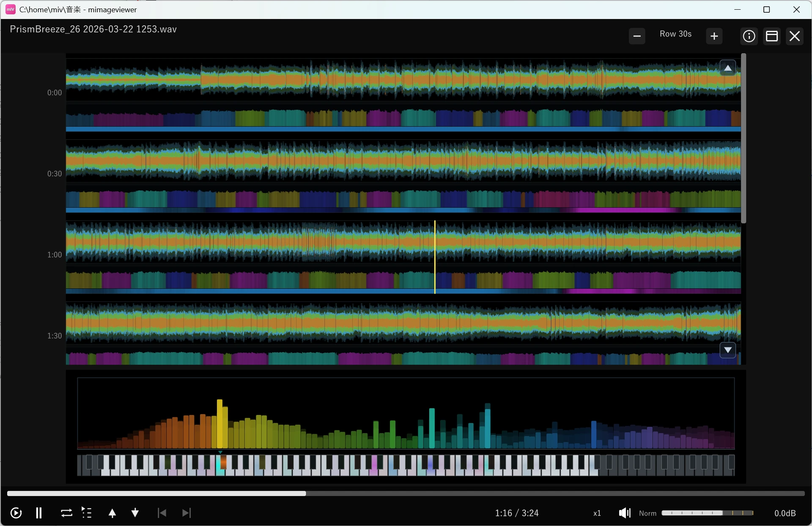Skip to previous track marker
This screenshot has height=526, width=812.
pos(162,513)
